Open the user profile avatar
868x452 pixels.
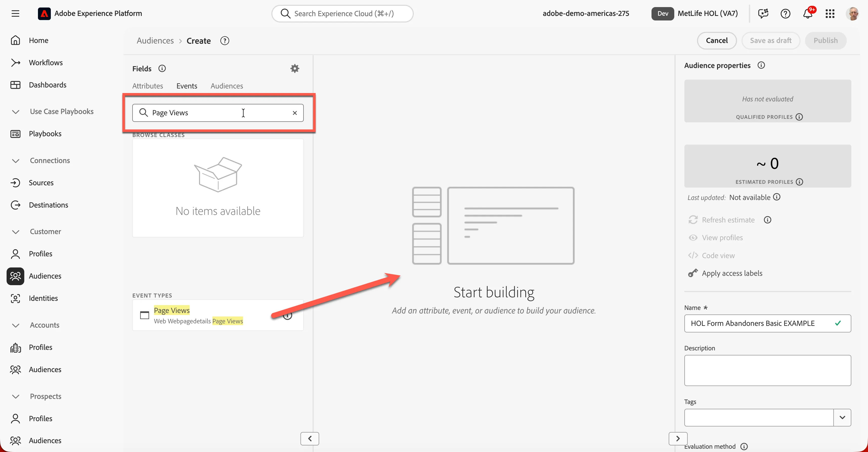(x=853, y=13)
